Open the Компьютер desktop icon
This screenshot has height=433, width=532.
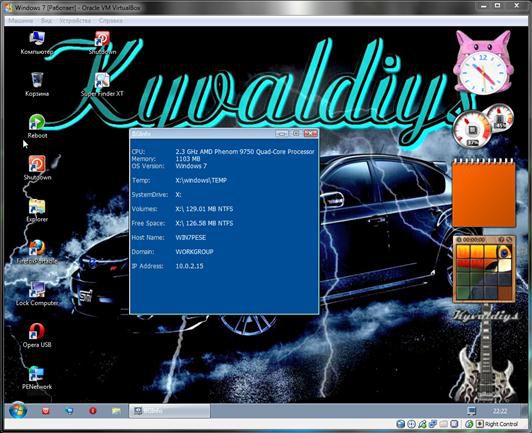click(x=37, y=42)
